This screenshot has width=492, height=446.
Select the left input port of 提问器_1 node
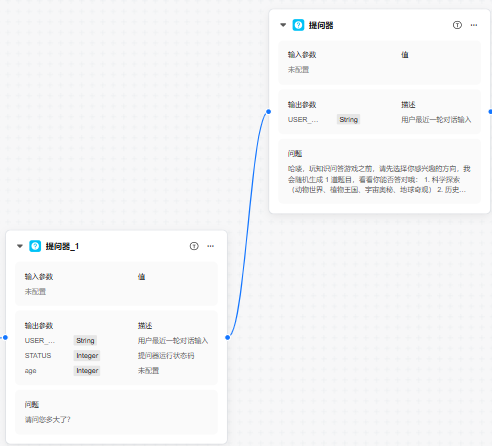tap(5, 337)
